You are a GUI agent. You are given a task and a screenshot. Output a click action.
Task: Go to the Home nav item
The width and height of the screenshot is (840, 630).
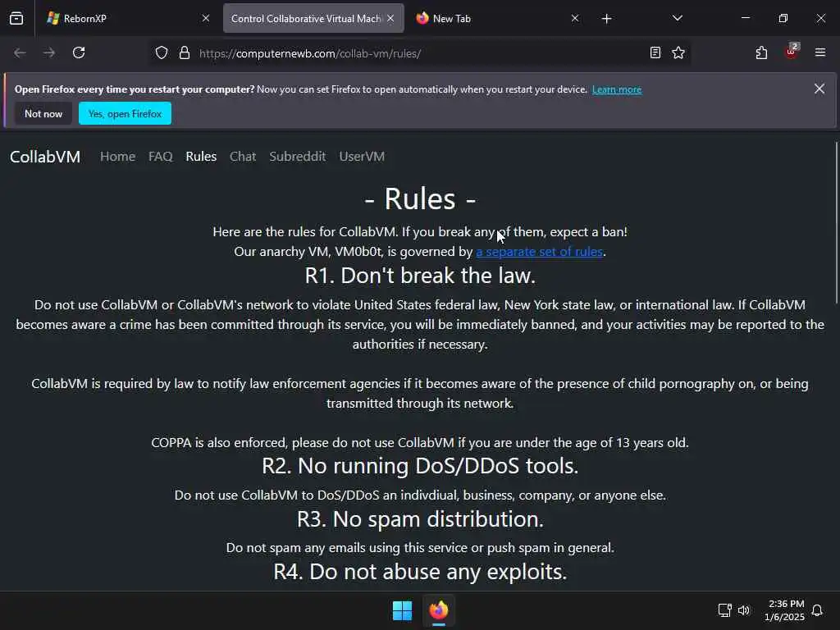(x=118, y=157)
